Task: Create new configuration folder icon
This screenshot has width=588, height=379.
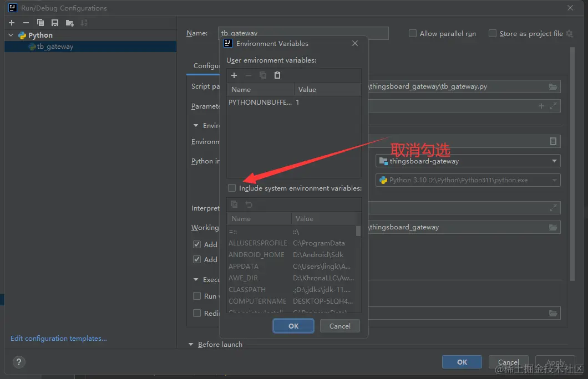Action: click(x=69, y=23)
